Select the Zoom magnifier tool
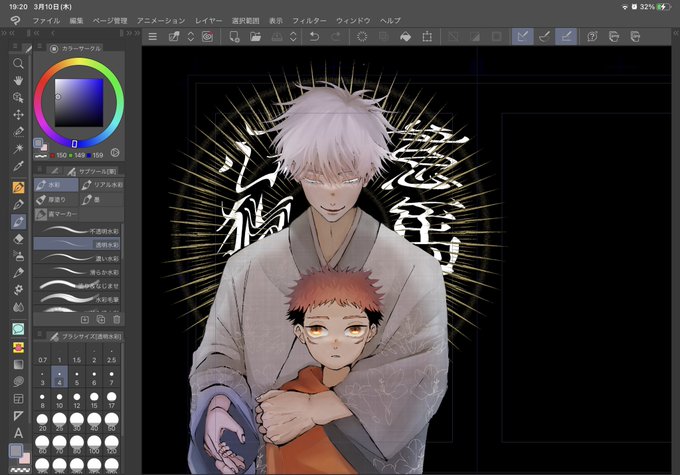This screenshot has width=680, height=475. tap(18, 63)
